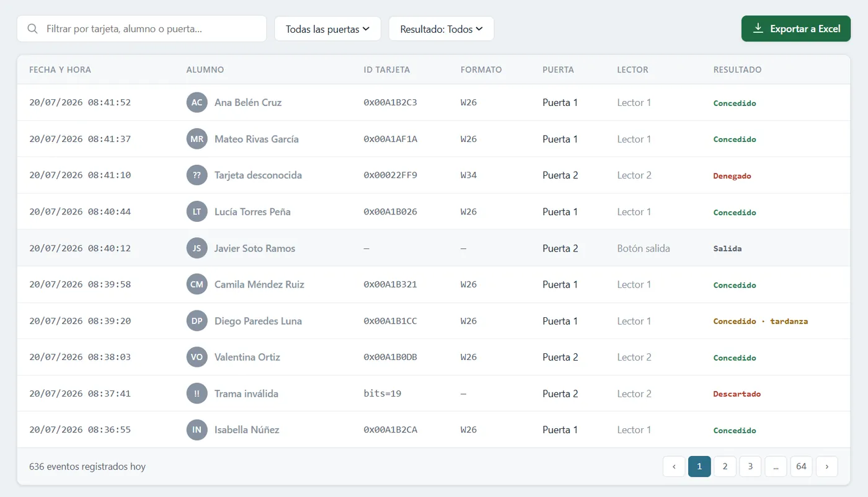Viewport: 868px width, 497px height.
Task: Click card ID 0x00A1B321
Action: pyautogui.click(x=391, y=284)
